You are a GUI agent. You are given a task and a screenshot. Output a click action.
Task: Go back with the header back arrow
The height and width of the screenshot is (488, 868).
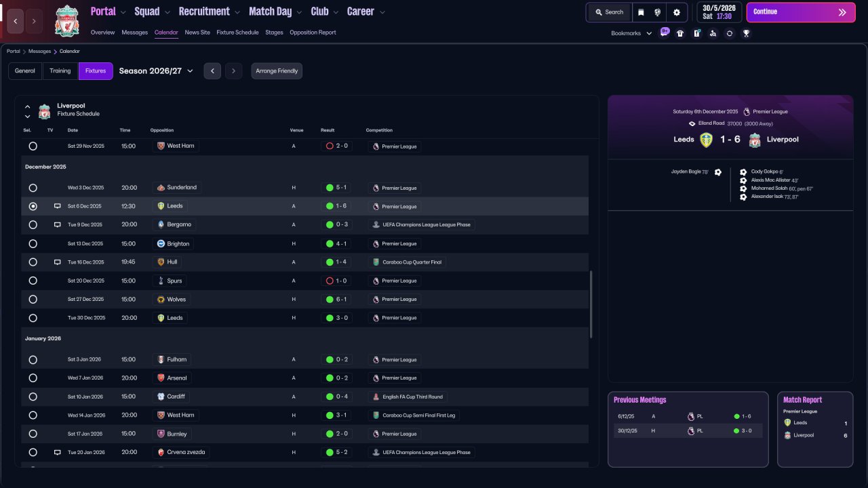(16, 21)
